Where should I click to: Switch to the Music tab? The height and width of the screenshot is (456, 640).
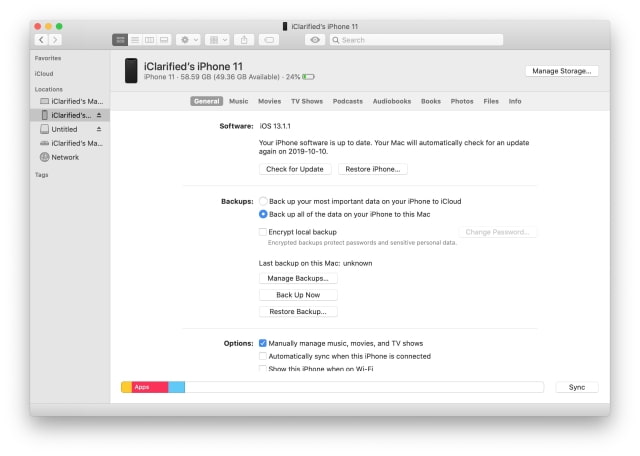coord(238,101)
